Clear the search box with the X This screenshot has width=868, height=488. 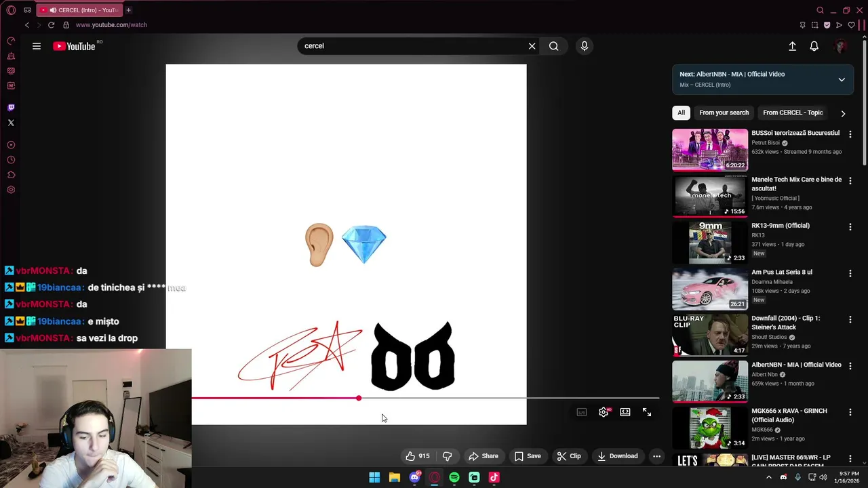coord(532,46)
